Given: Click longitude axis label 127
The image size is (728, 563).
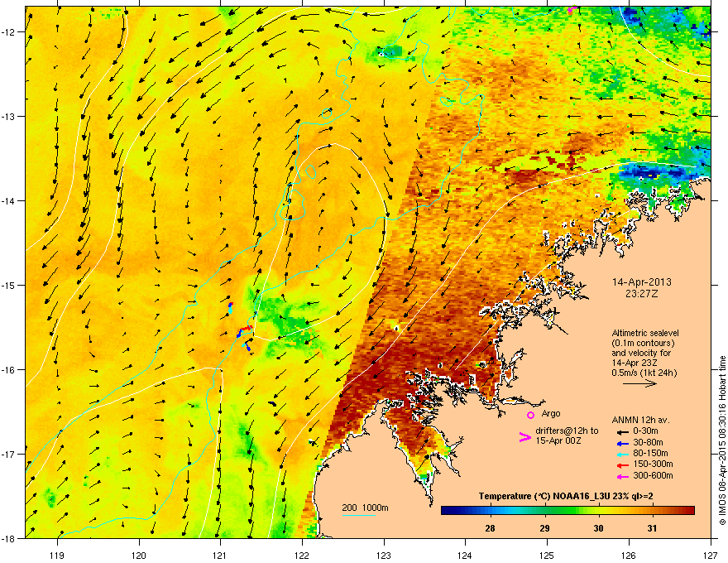Looking at the screenshot, I should (x=711, y=555).
